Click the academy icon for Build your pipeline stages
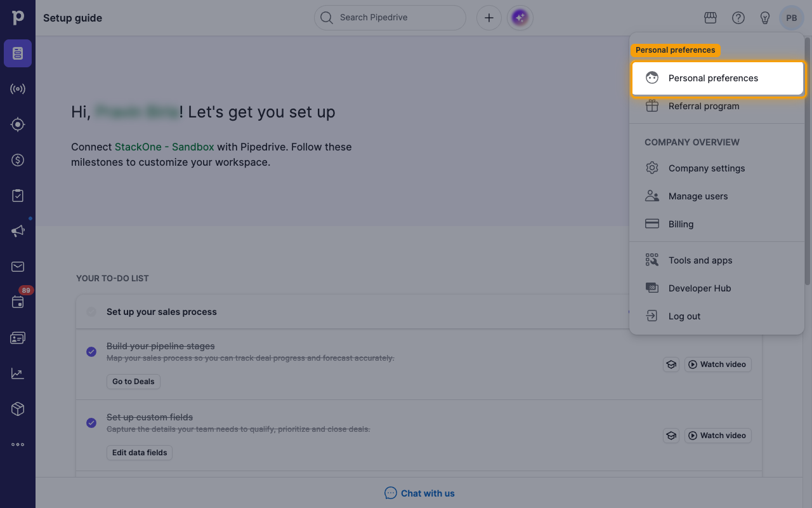The height and width of the screenshot is (508, 812). (671, 364)
